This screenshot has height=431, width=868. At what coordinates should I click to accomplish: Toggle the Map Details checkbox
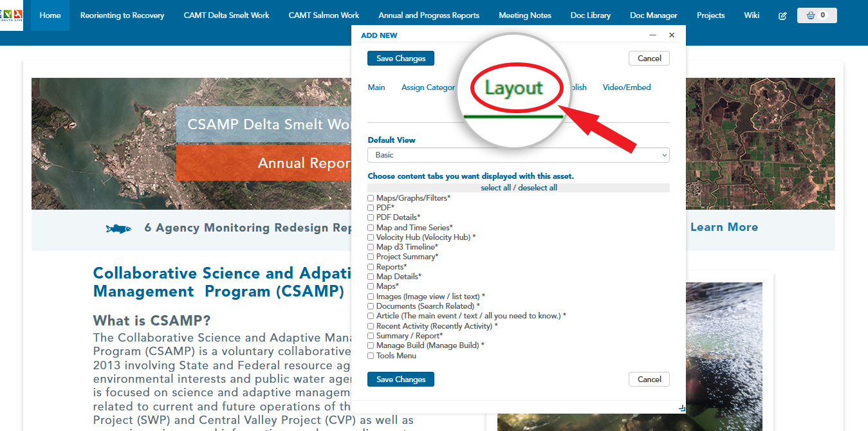(x=371, y=277)
